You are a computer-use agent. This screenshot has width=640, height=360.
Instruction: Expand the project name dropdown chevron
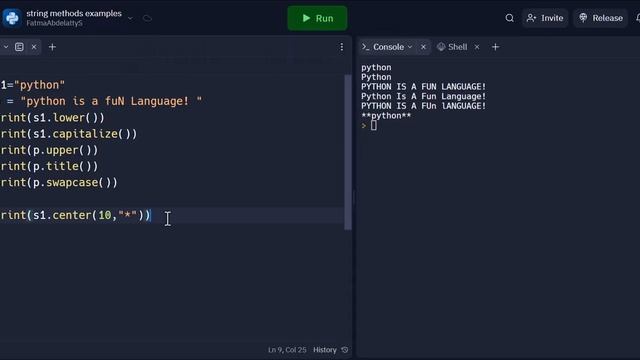(x=130, y=18)
